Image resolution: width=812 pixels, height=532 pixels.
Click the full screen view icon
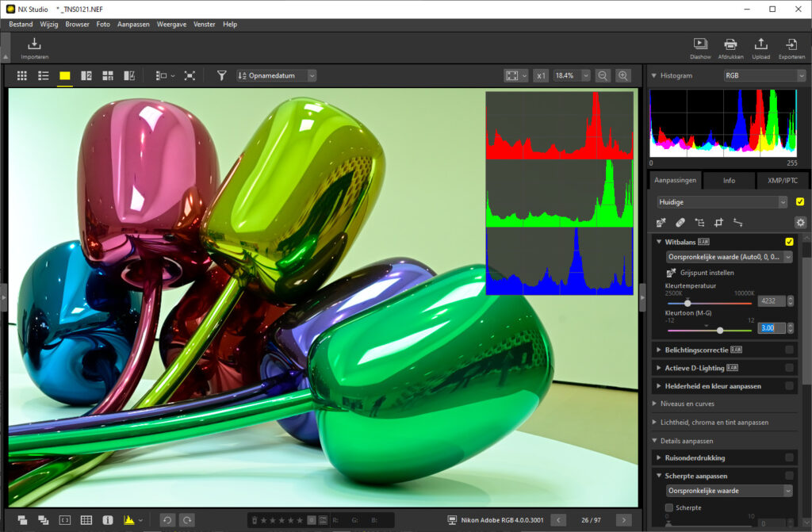(190, 75)
